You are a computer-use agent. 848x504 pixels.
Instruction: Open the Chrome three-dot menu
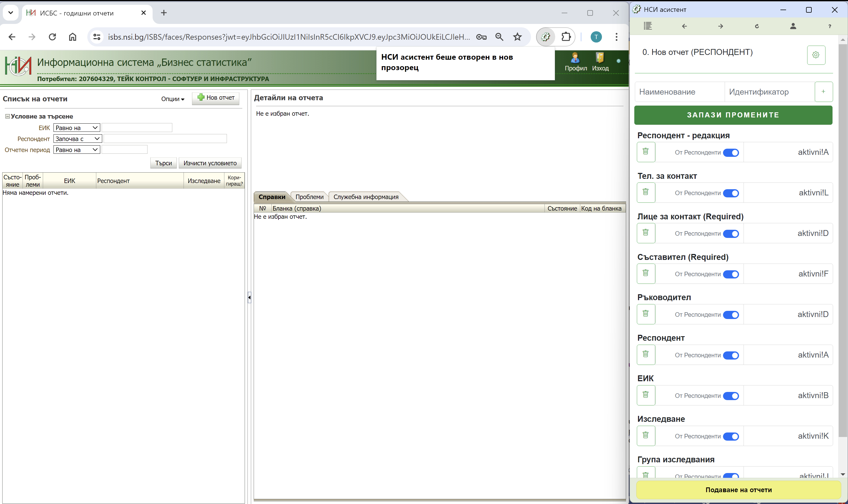point(616,37)
